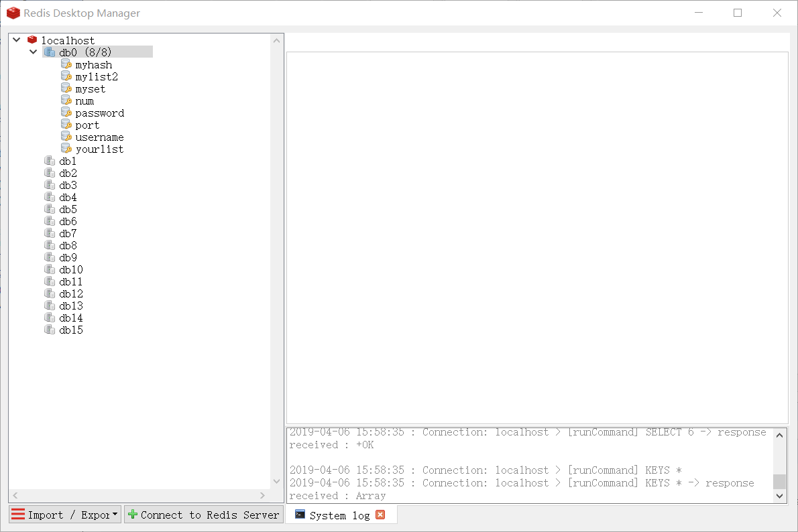Viewport: 798px width, 532px height.
Task: Click the db10 database icon
Action: pos(50,269)
